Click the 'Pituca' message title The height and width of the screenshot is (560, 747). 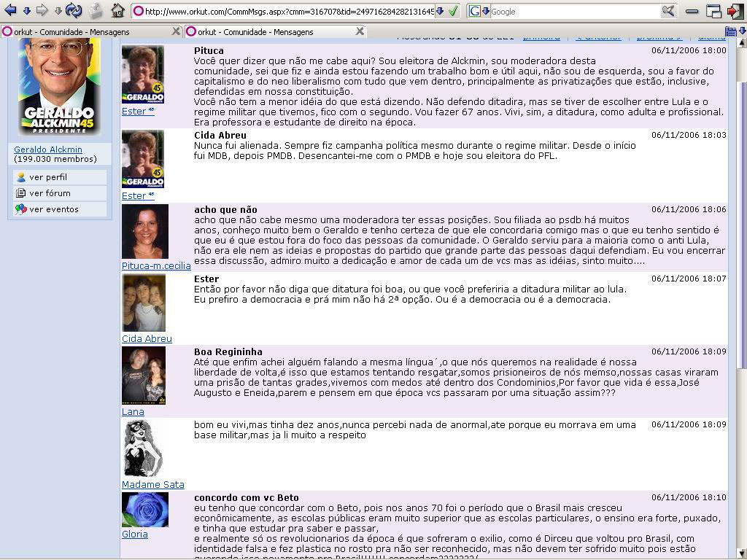[x=209, y=51]
